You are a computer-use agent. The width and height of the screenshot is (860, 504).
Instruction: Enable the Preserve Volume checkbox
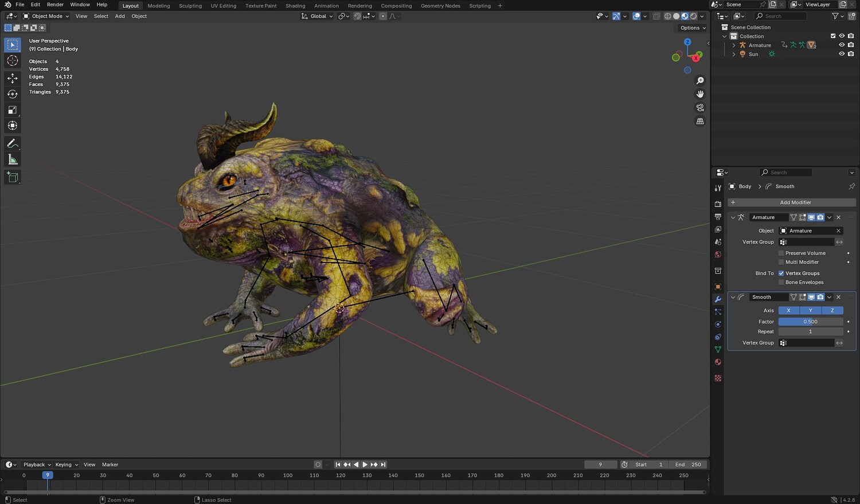[781, 253]
